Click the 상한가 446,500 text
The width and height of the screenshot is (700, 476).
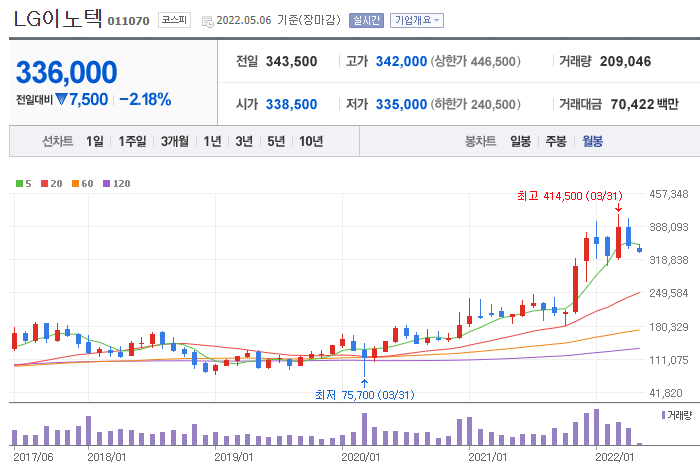click(x=475, y=61)
